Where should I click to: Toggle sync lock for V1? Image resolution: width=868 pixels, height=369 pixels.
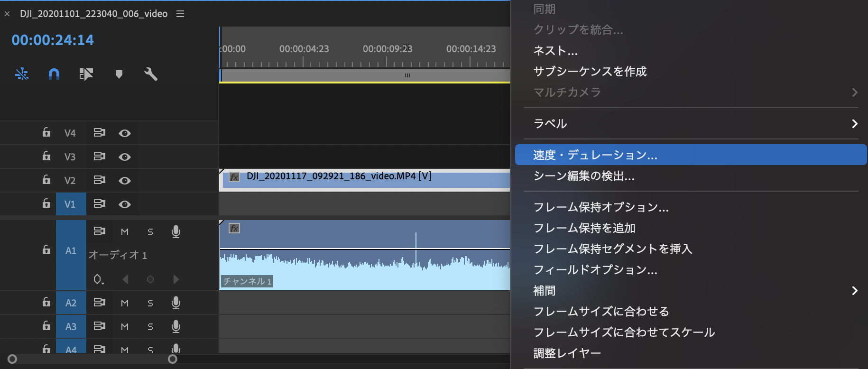[x=99, y=203]
